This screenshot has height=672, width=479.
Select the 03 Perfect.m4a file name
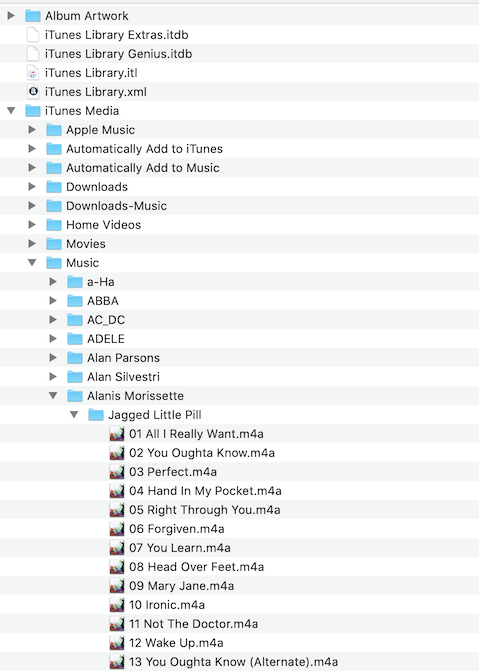click(x=173, y=472)
